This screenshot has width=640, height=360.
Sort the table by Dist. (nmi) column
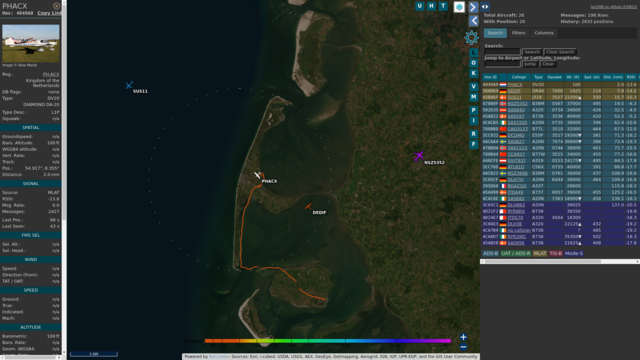click(613, 77)
